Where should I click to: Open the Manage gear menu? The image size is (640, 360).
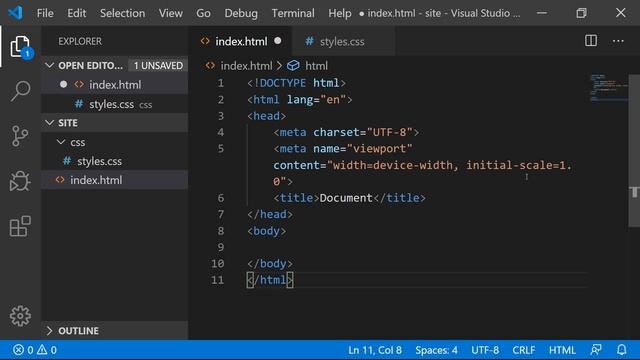pyautogui.click(x=20, y=316)
